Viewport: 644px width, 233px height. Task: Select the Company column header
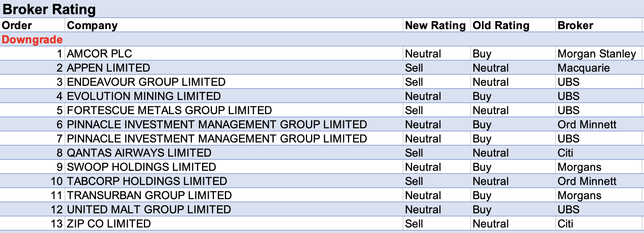point(92,25)
